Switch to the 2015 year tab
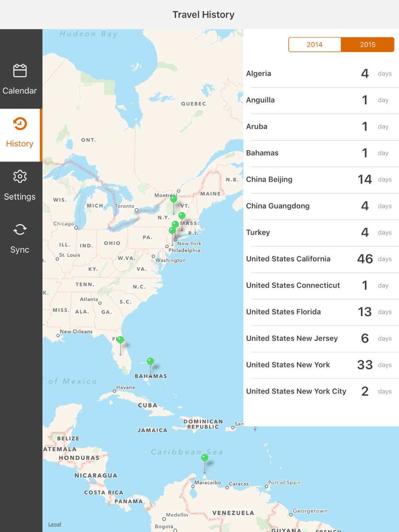399x532 pixels. coord(367,45)
